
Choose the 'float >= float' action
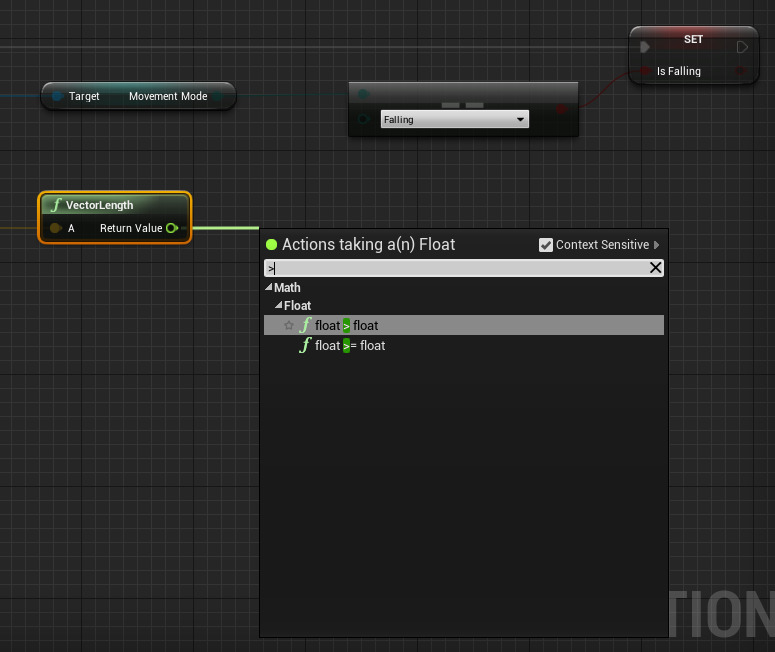[464, 346]
